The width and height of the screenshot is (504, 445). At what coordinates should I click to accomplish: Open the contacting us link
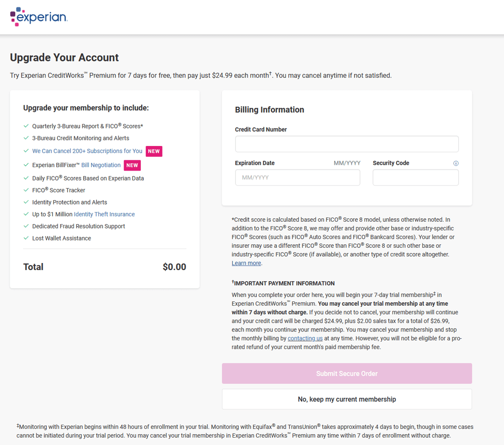point(305,338)
